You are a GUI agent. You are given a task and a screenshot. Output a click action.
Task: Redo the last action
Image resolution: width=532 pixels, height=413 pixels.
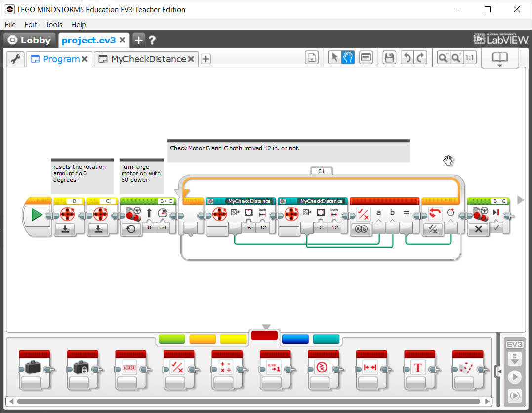420,58
